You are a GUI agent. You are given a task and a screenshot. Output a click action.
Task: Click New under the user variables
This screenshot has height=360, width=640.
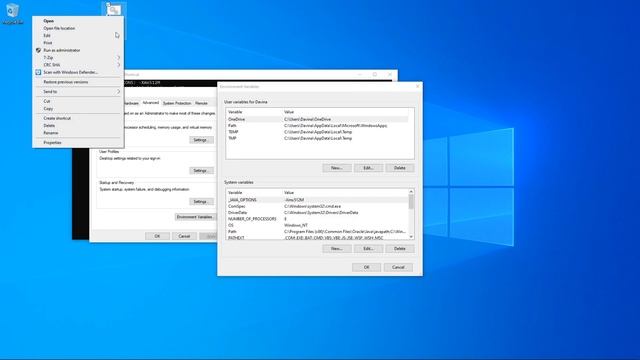(x=337, y=168)
